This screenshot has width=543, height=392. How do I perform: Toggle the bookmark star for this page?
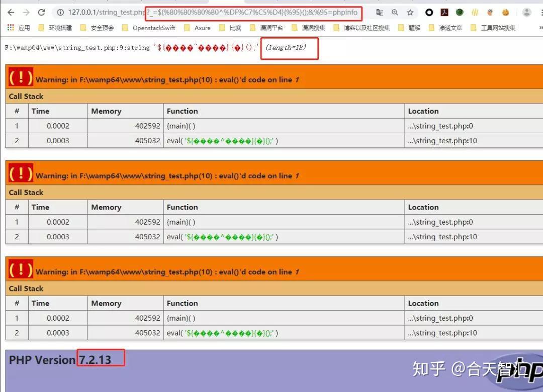click(x=410, y=13)
